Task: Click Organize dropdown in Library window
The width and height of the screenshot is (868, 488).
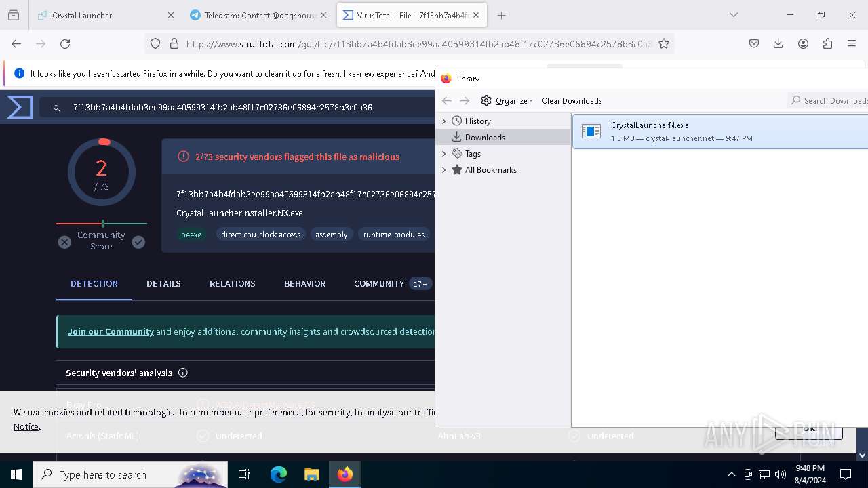Action: tap(507, 100)
